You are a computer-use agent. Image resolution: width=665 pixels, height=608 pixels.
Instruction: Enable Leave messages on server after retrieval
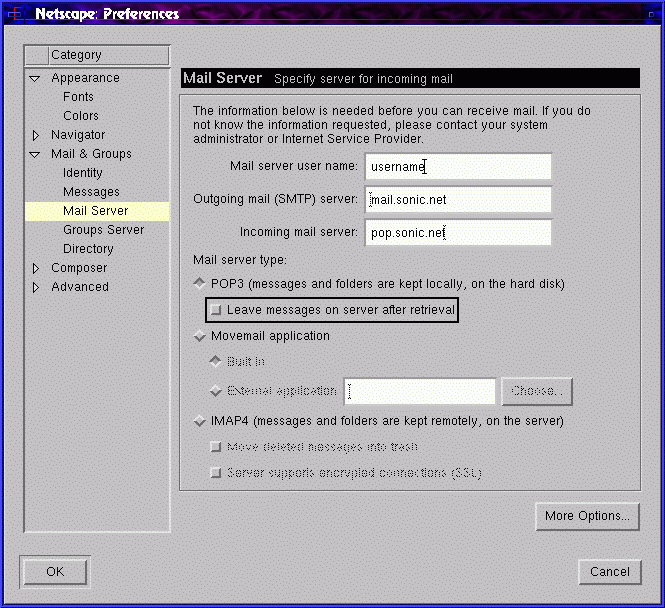coord(216,310)
